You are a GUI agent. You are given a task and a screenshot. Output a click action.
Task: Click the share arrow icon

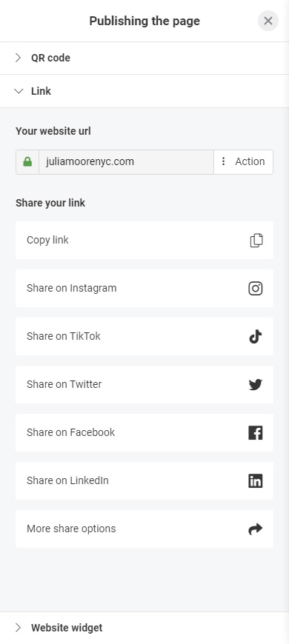pyautogui.click(x=256, y=529)
